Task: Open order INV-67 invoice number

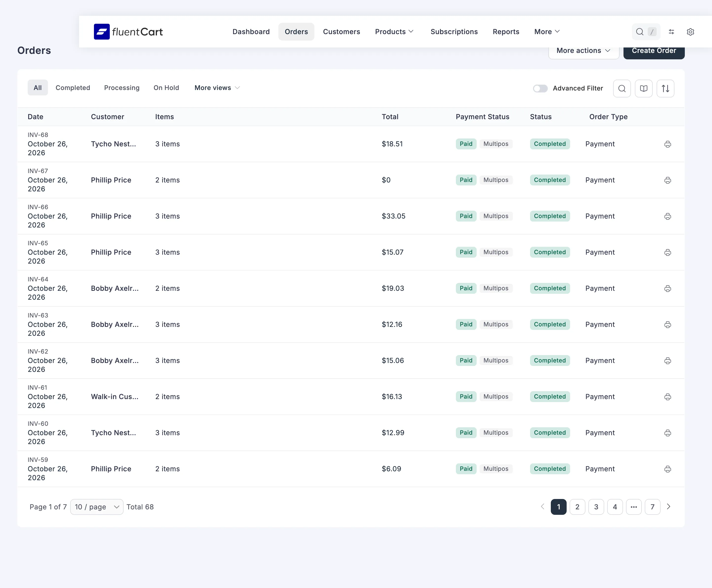Action: [38, 171]
